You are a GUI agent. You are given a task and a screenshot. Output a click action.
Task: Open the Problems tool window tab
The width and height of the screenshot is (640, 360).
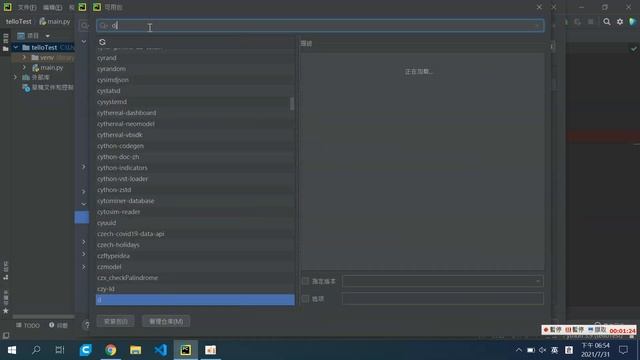(x=58, y=325)
